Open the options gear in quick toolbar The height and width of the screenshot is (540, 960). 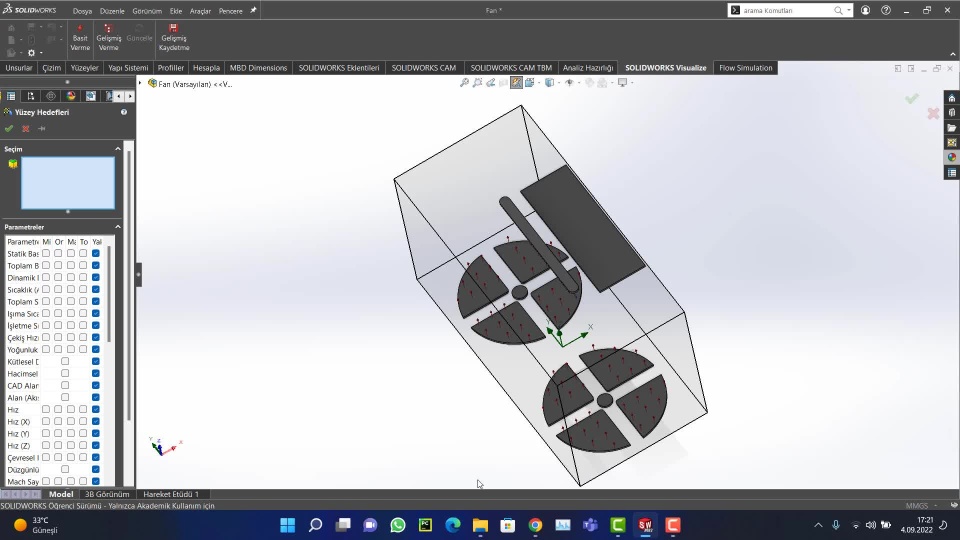coord(31,53)
